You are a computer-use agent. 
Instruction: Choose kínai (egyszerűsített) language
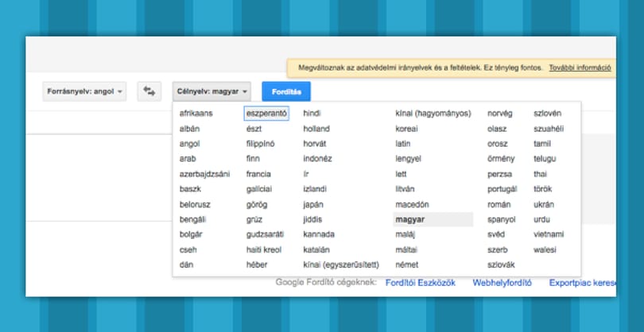click(x=341, y=264)
